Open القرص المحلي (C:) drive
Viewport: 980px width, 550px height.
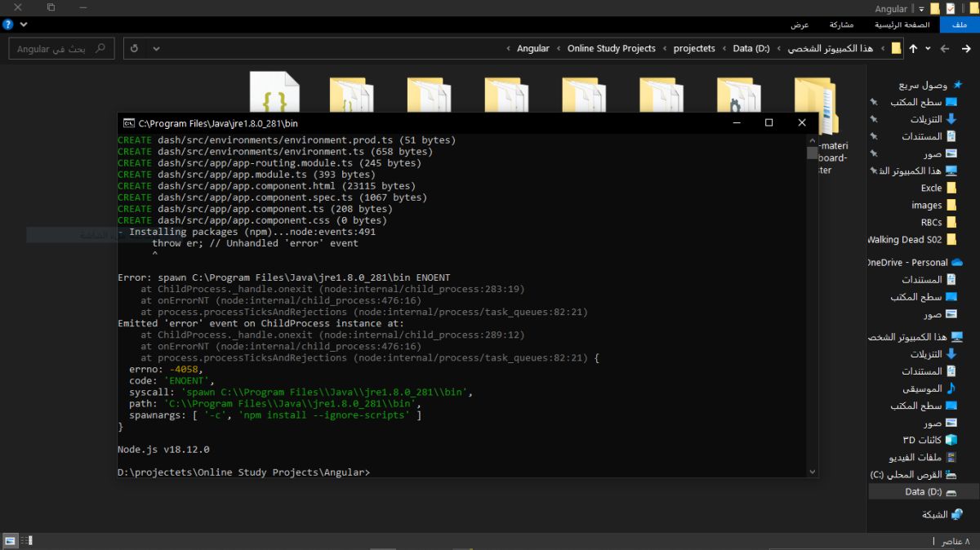tap(913, 474)
